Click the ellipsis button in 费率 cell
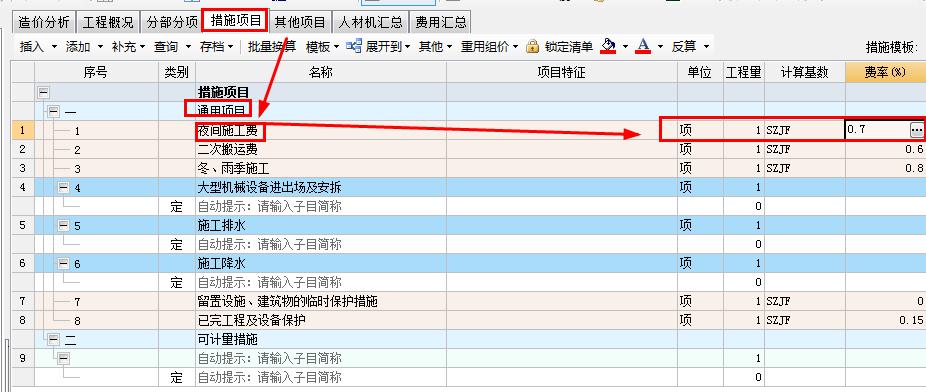 [x=916, y=129]
